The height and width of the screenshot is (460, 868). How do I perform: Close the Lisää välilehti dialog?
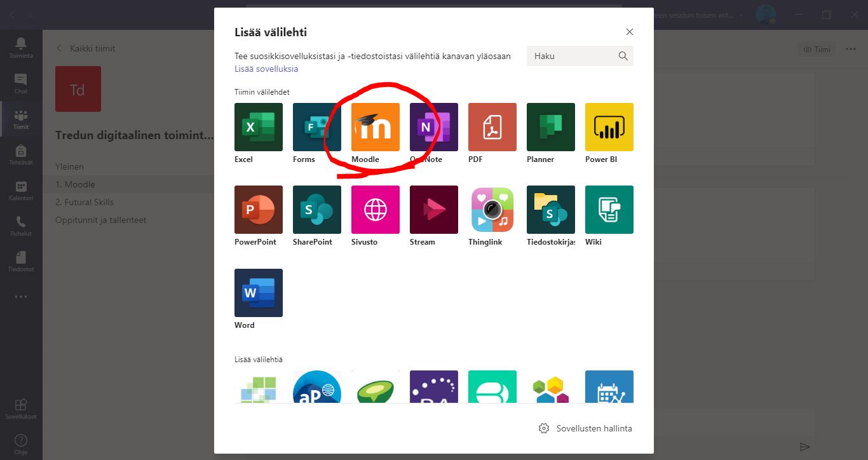click(630, 32)
